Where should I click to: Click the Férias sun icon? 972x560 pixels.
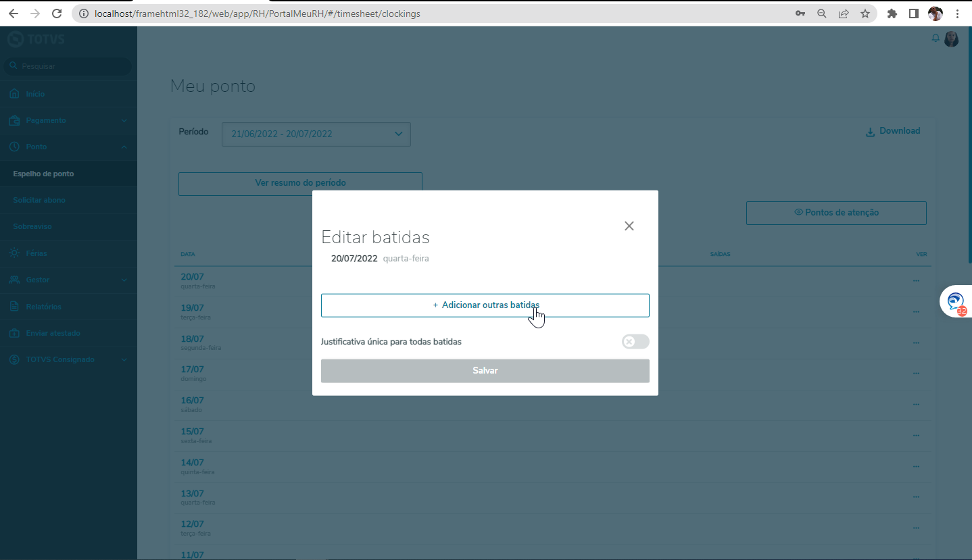pyautogui.click(x=14, y=253)
